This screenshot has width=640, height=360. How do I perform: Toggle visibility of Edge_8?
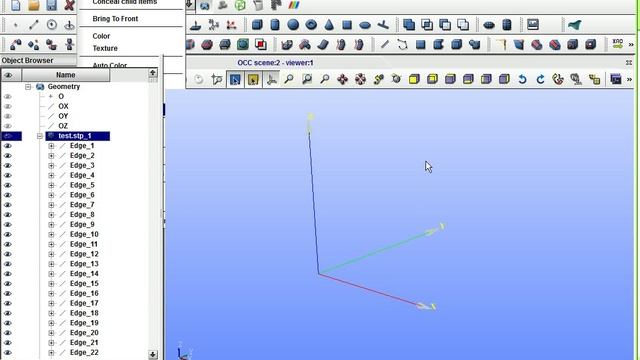[8, 215]
